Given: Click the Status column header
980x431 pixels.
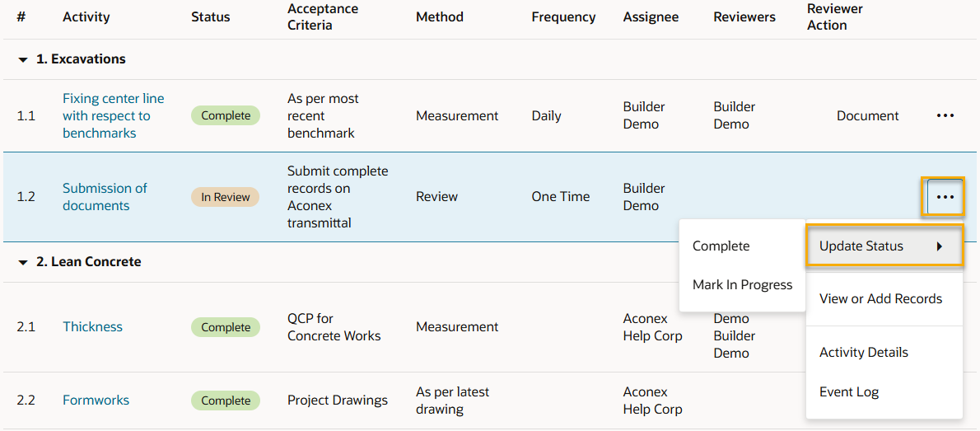Looking at the screenshot, I should pos(210,16).
